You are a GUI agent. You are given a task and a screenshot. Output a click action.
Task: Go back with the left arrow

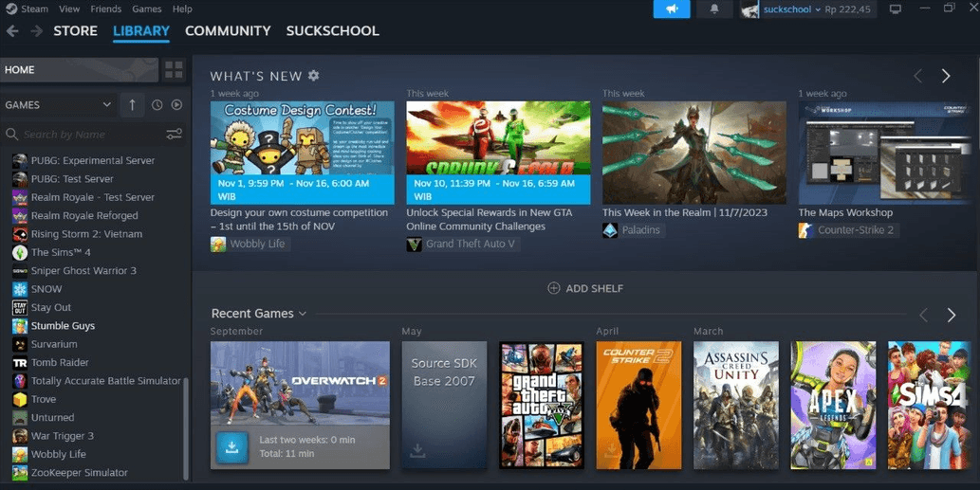pyautogui.click(x=12, y=30)
